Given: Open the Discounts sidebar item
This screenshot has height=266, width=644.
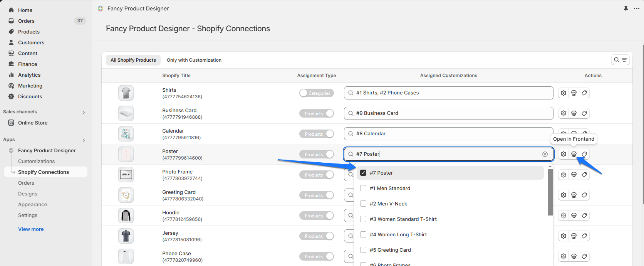Looking at the screenshot, I should pyautogui.click(x=30, y=96).
